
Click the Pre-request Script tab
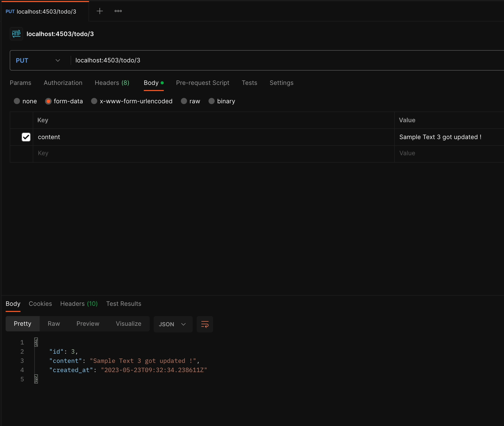click(203, 82)
